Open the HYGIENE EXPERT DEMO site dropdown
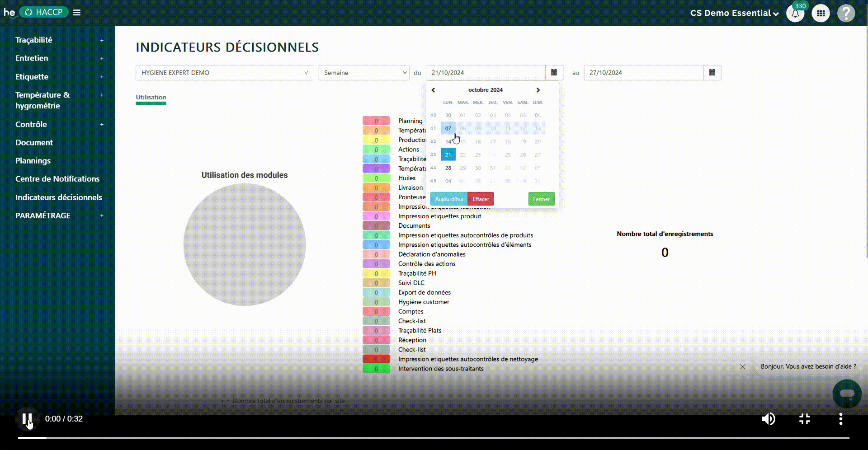The image size is (868, 450). coord(225,73)
